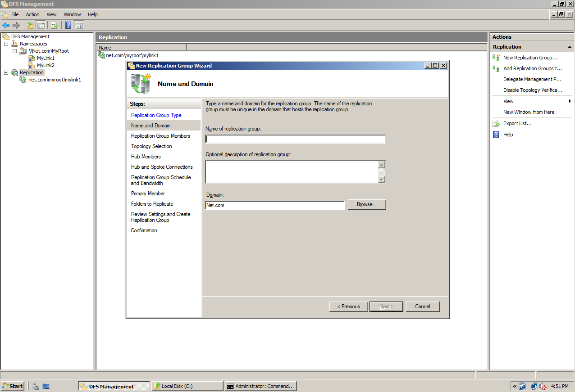Navigate back using the blue arrow
This screenshot has width=575, height=392.
6,25
